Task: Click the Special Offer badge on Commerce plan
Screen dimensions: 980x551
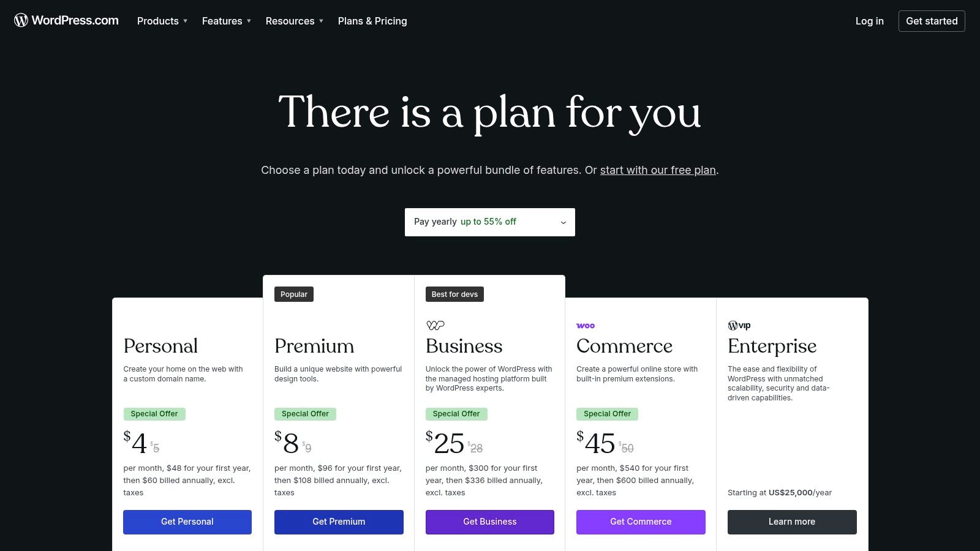Action: coord(607,414)
